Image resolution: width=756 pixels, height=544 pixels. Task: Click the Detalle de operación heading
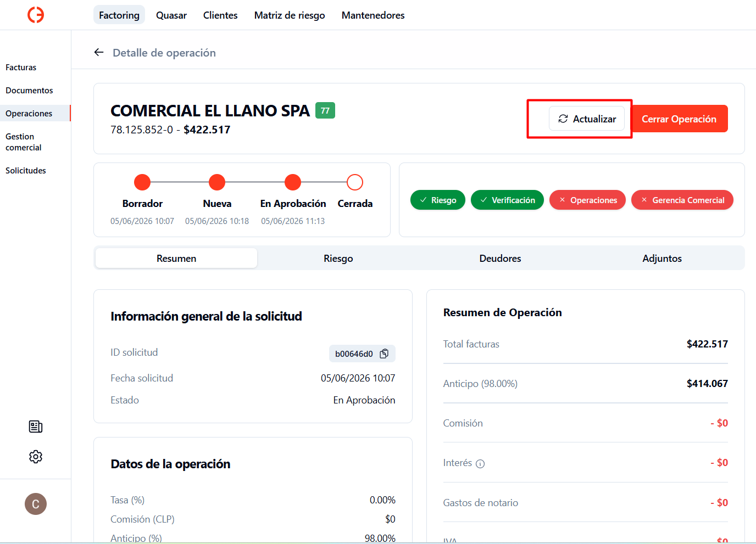click(164, 53)
